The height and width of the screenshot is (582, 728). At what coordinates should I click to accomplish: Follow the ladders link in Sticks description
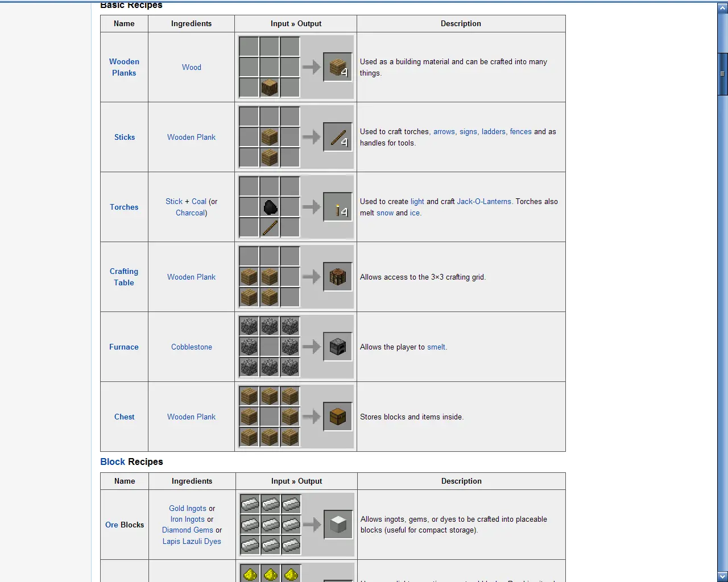click(494, 131)
